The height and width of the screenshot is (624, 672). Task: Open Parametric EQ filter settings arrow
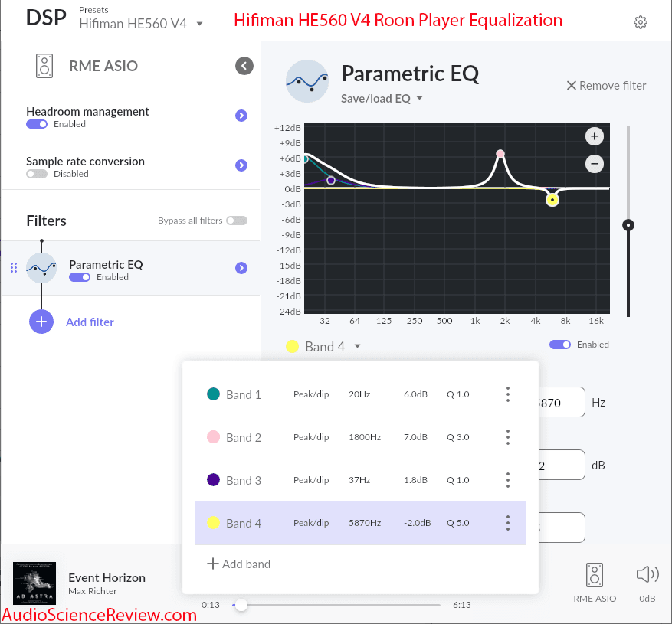(x=241, y=268)
